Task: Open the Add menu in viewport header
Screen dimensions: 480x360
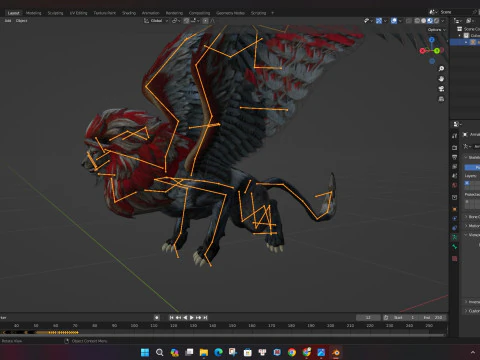Action: (8, 21)
